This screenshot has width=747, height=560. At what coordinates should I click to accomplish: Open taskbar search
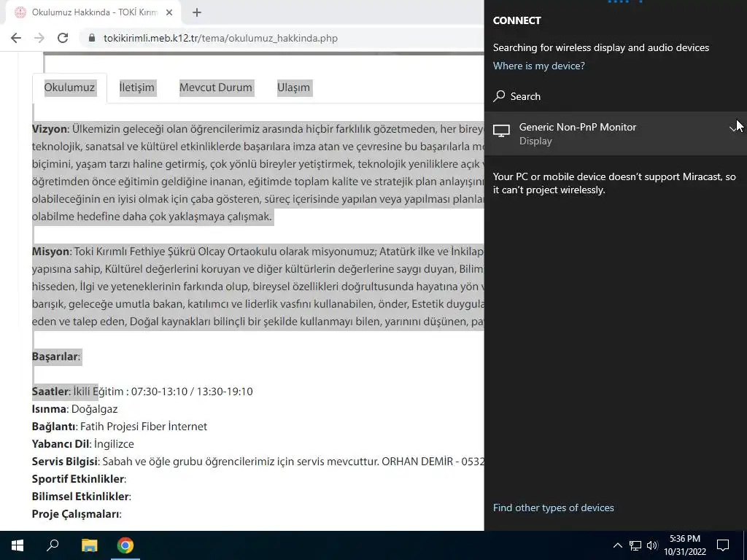coord(53,545)
